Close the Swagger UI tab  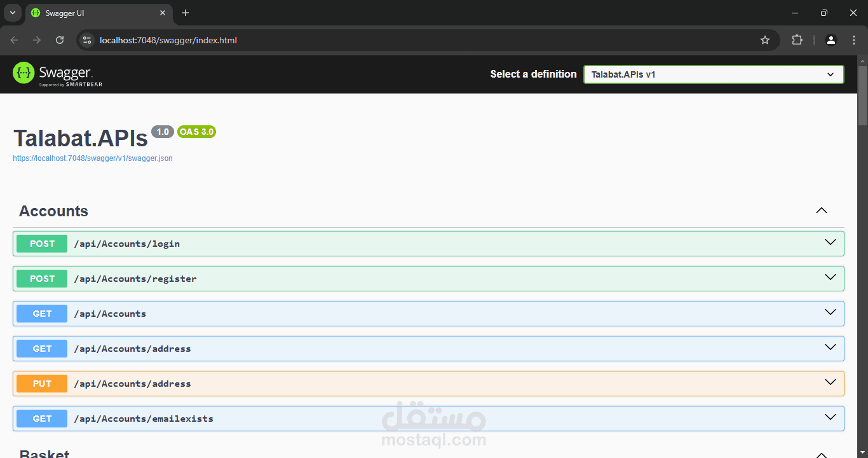[x=163, y=13]
